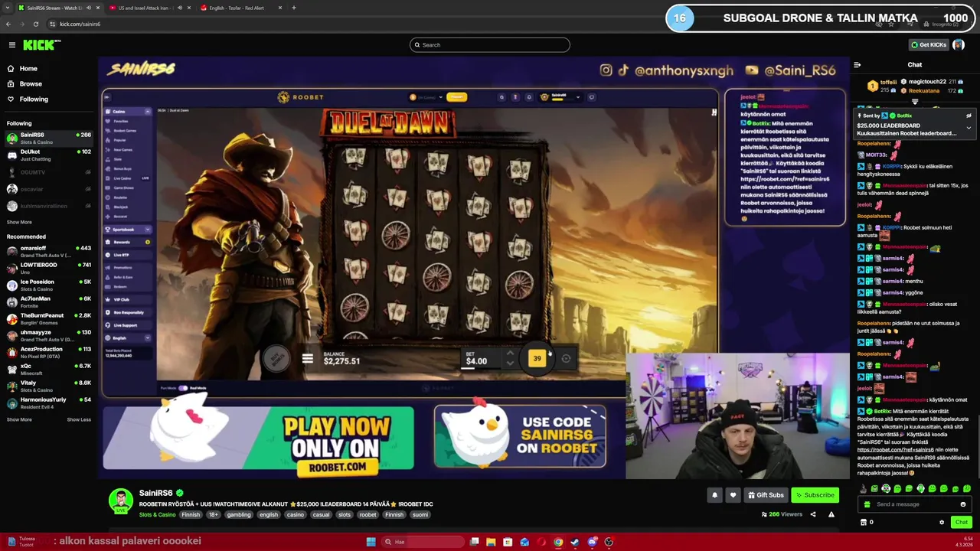Click green Chat send button
980x551 pixels.
pos(962,522)
